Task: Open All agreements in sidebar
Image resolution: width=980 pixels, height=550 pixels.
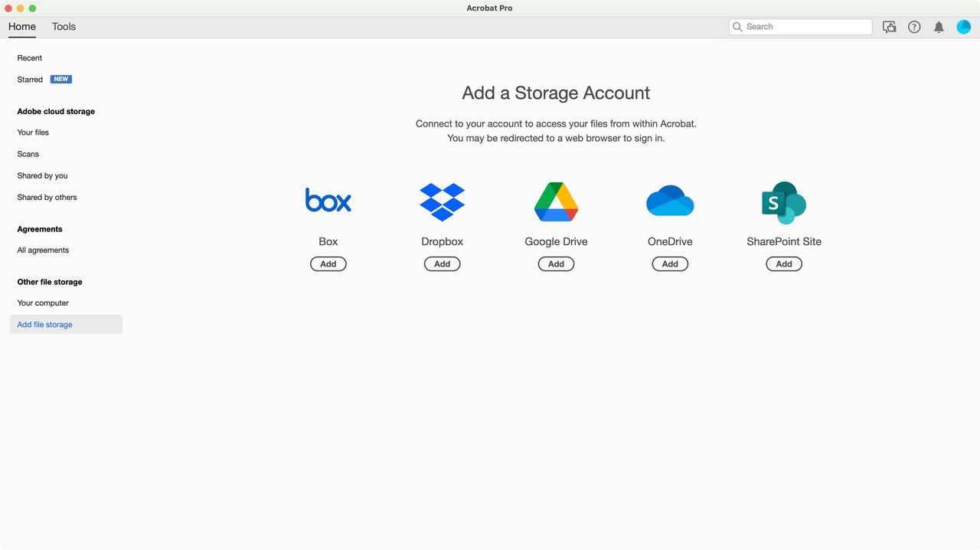Action: pos(43,250)
